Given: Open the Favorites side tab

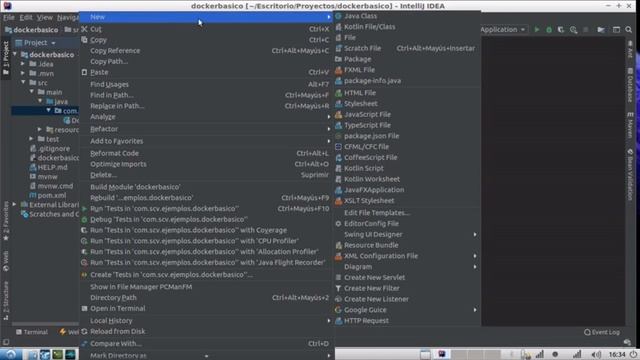Looking at the screenshot, I should tap(6, 220).
